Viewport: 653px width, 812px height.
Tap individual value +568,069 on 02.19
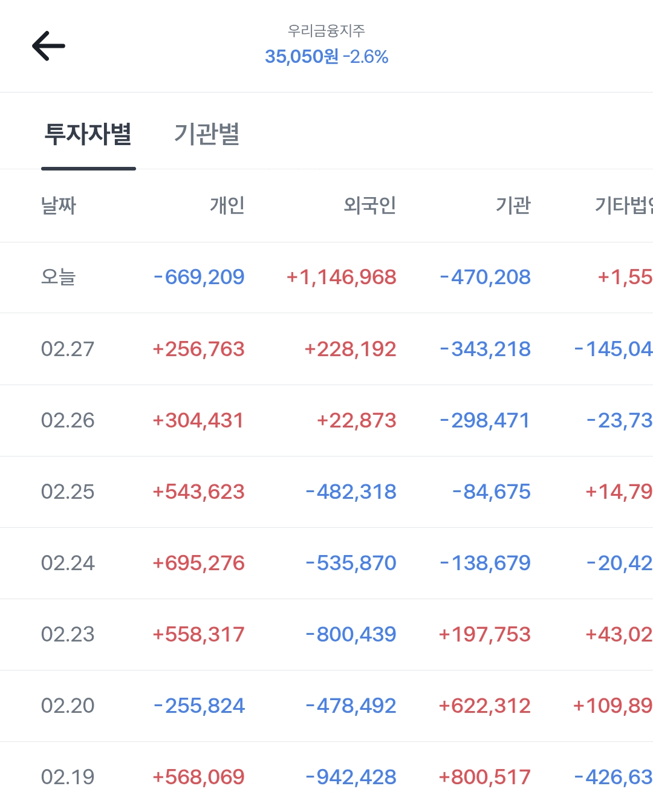tap(198, 777)
